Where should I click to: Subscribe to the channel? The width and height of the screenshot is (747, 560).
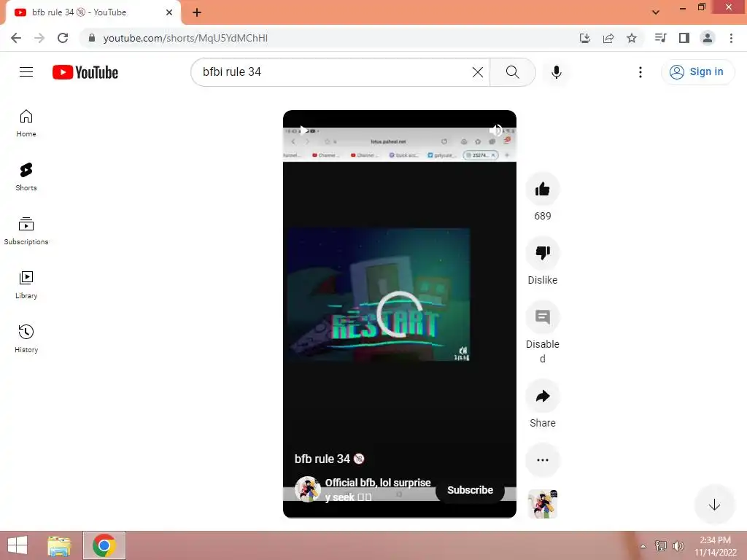click(x=470, y=490)
